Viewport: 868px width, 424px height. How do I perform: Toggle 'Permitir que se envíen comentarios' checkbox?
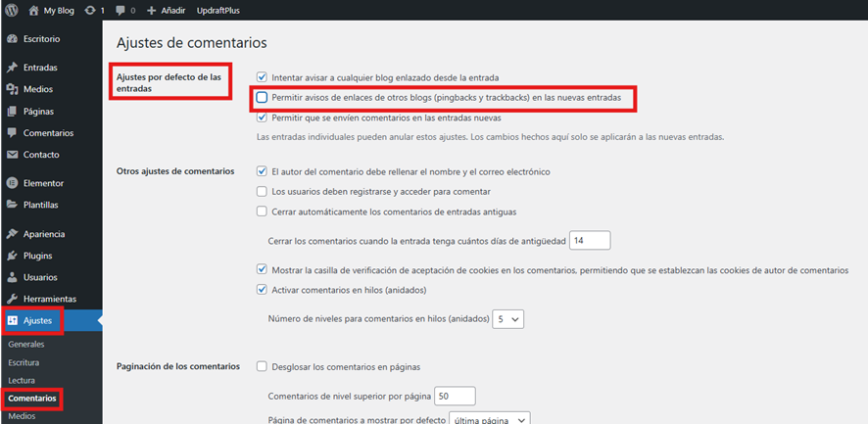click(x=262, y=118)
